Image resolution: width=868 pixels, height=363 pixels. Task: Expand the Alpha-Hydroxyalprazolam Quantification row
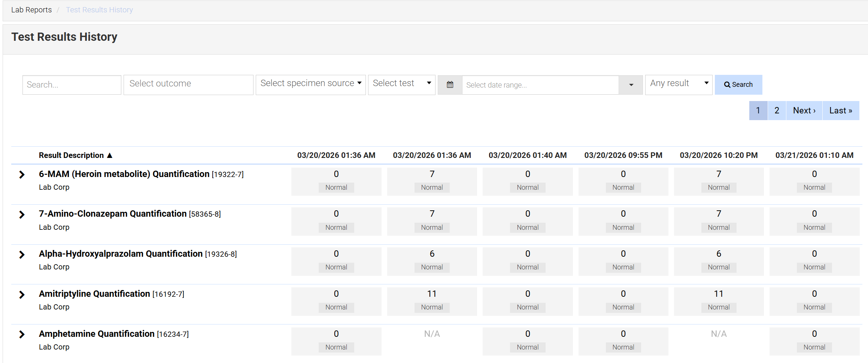pos(22,254)
